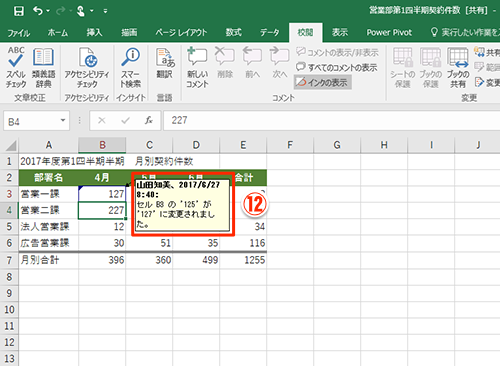500x366 pixels.
Task: Switch to the 描画 tab
Action: [x=129, y=33]
